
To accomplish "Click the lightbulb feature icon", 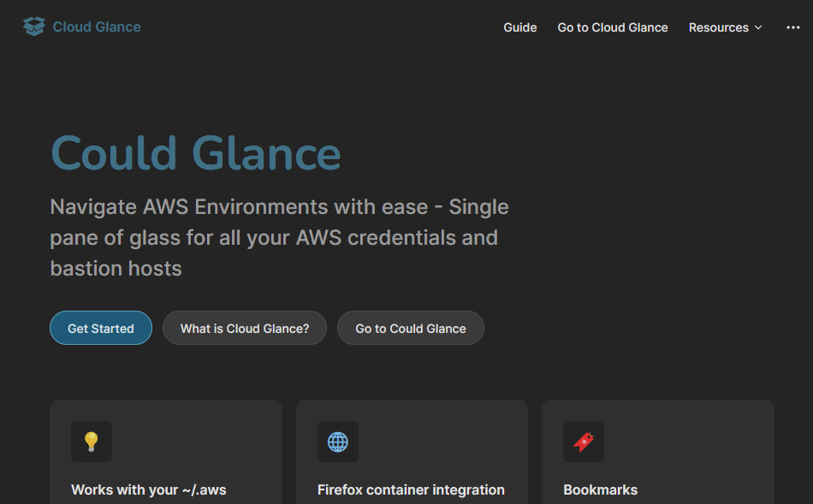I will [92, 442].
